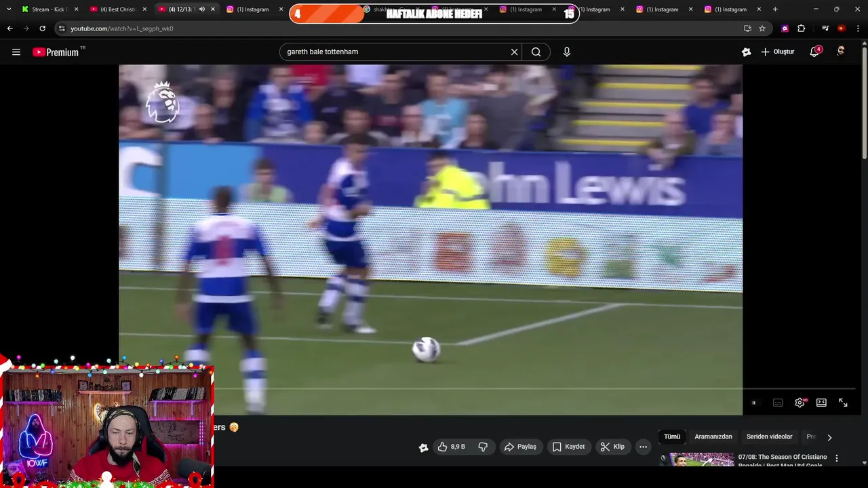
Task: Share the video via Paylaş
Action: [520, 447]
